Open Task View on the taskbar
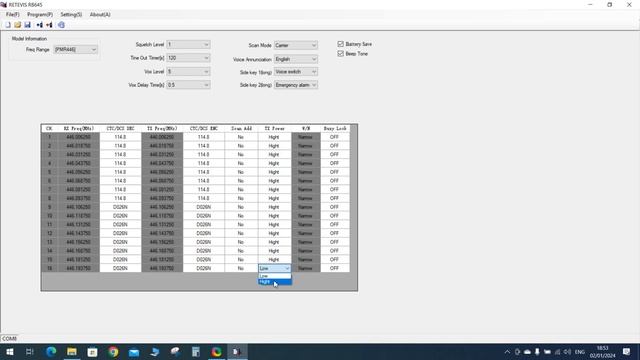 tap(29, 352)
